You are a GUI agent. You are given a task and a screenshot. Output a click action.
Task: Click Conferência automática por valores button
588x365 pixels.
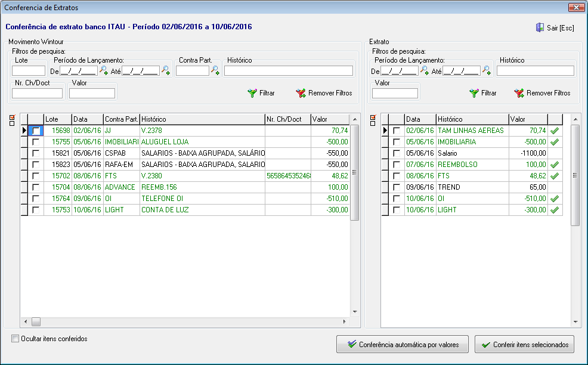[x=403, y=344]
